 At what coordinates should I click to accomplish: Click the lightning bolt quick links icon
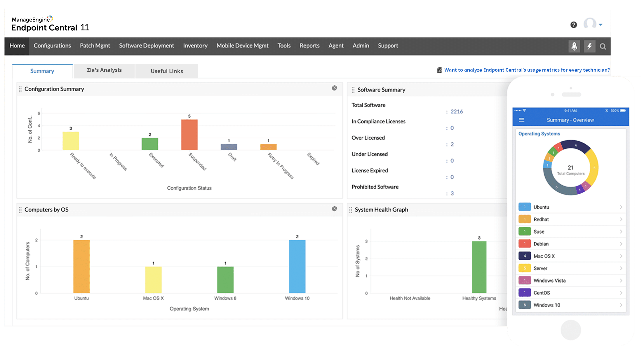[589, 46]
